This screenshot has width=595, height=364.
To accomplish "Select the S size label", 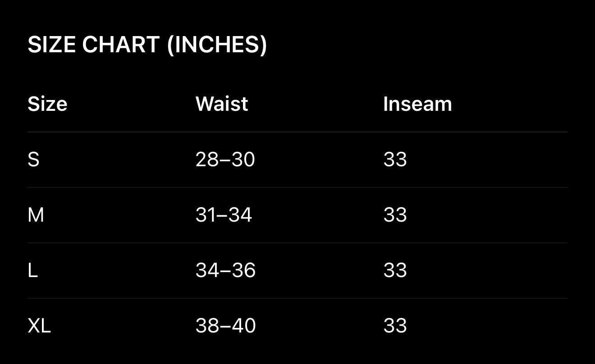I will click(x=33, y=159).
